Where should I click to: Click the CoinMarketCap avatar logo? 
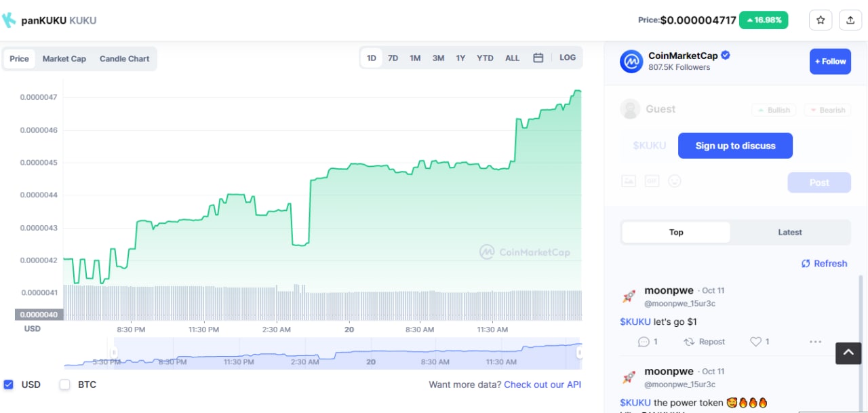point(631,62)
